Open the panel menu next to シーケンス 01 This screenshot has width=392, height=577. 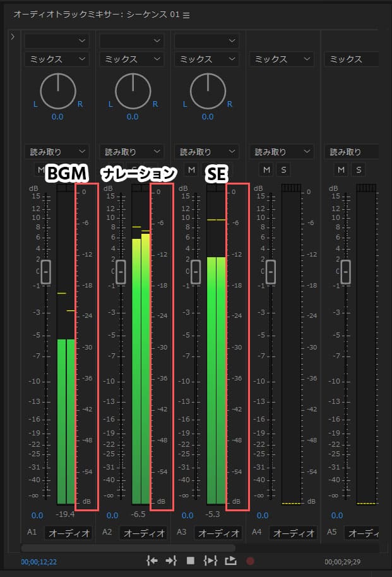[x=186, y=15]
